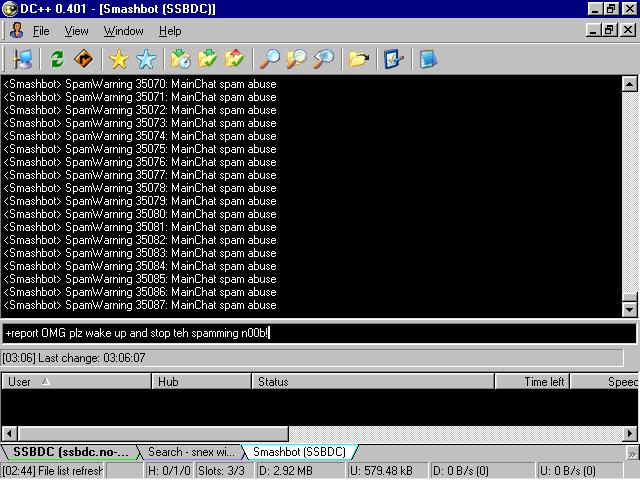Open Favorite Hubs yellow star icon

tap(119, 60)
